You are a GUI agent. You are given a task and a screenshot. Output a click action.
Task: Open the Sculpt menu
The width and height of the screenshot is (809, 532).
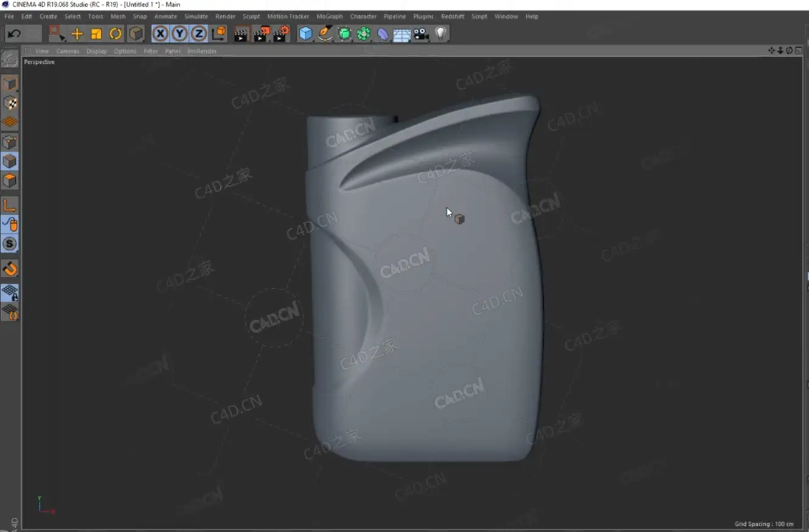click(x=251, y=16)
